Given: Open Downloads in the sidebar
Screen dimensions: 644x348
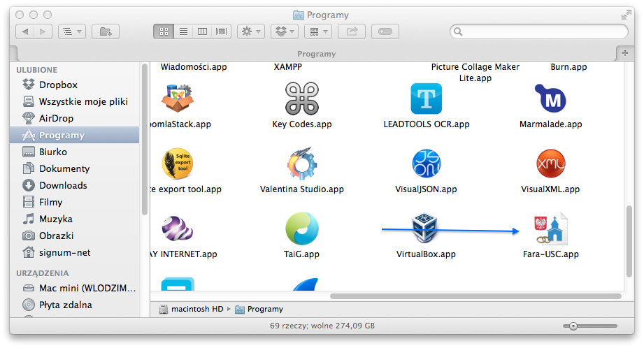Looking at the screenshot, I should (x=76, y=185).
